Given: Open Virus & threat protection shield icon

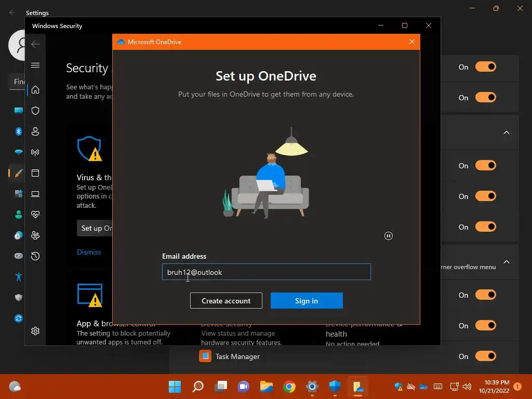Looking at the screenshot, I should click(35, 111).
